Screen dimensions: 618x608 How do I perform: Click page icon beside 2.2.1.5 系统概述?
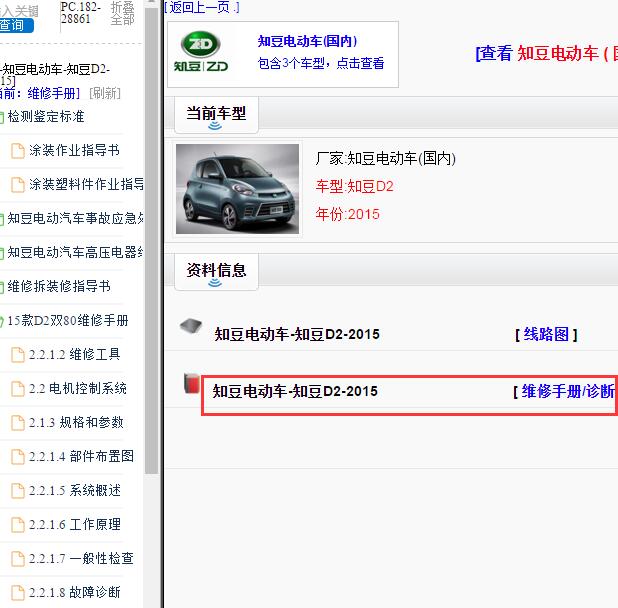point(18,491)
